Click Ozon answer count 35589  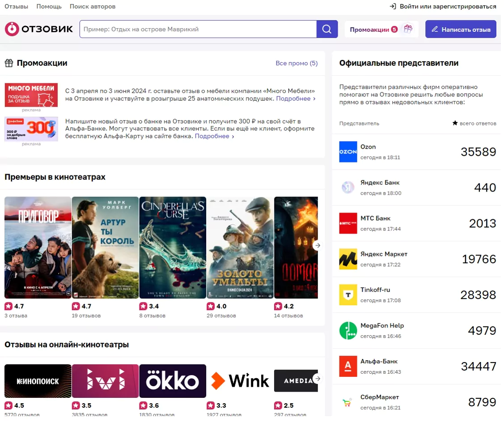coord(481,153)
